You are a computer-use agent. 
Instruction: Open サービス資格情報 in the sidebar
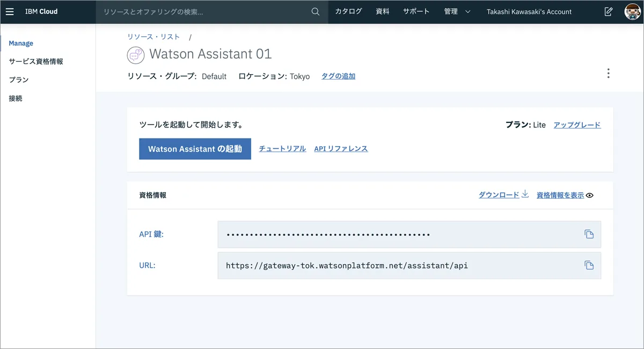coord(36,61)
